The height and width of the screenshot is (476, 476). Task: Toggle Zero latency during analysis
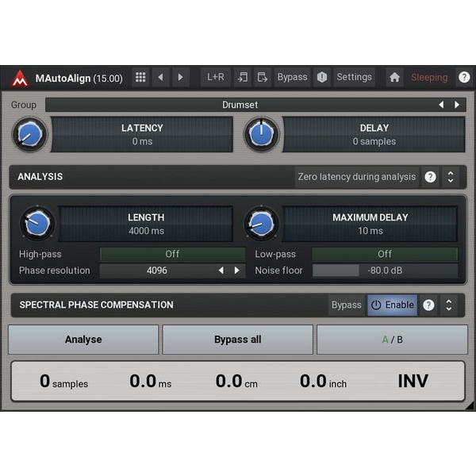click(357, 177)
